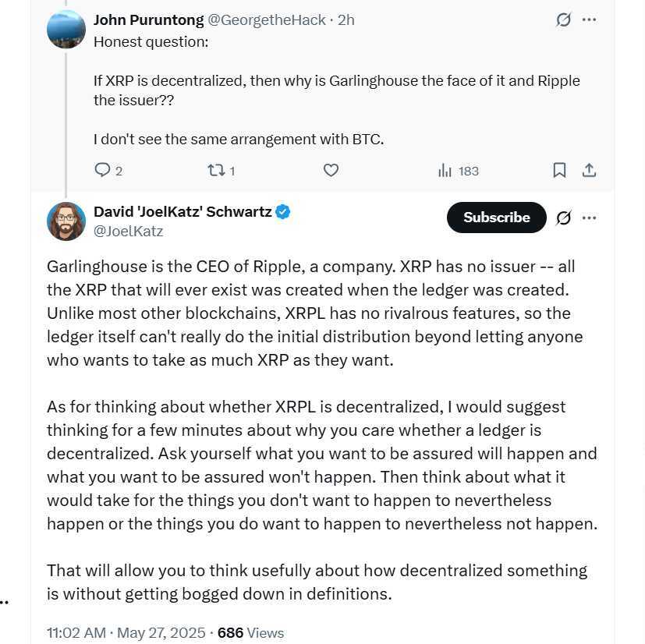645x644 pixels.
Task: Bookmark John Puruntong's tweet
Action: click(559, 170)
